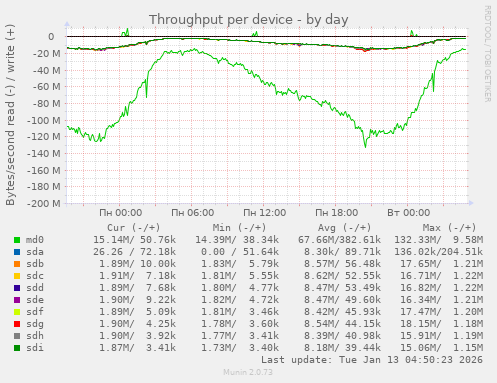This screenshot has height=383, width=497.
Task: Click the x-axis label Пн 00:00
Action: tap(120, 213)
